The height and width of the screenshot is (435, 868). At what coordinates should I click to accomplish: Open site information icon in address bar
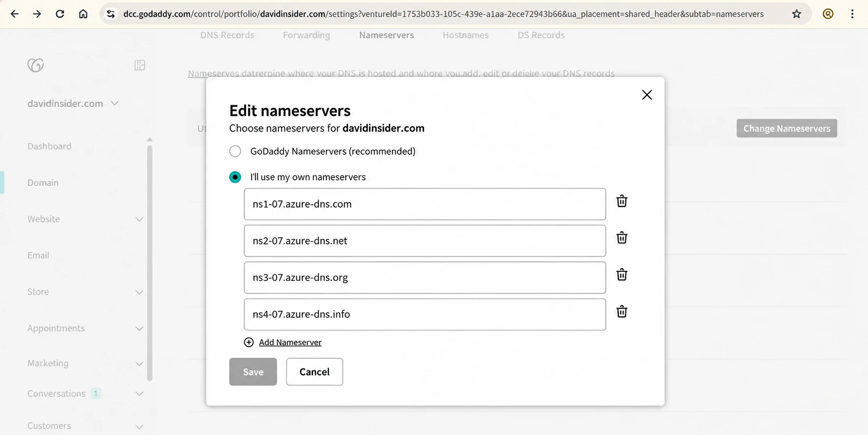point(111,14)
